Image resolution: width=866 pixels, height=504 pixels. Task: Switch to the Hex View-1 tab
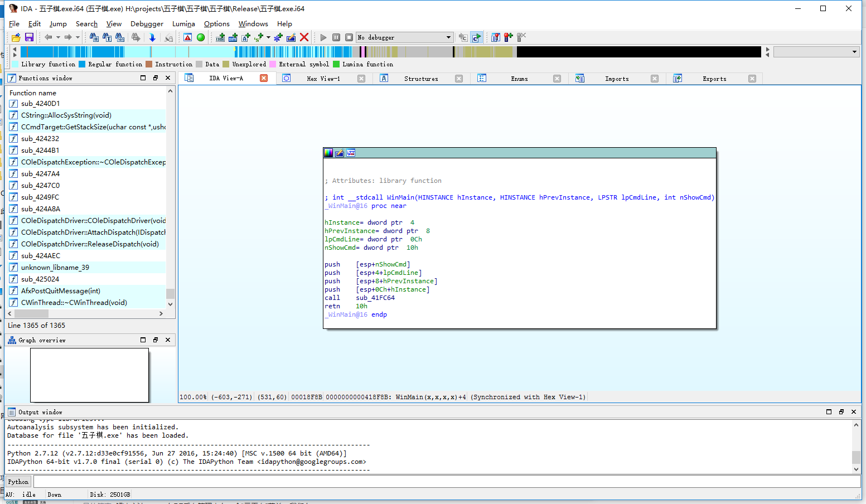[323, 79]
